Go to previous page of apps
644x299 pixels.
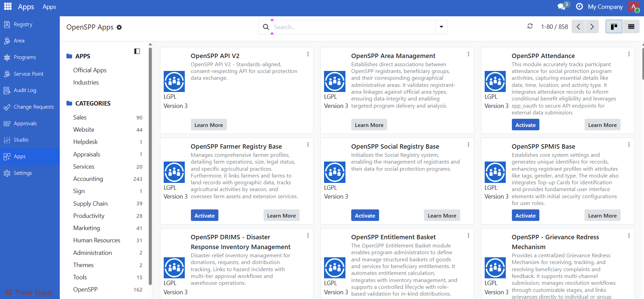(578, 26)
